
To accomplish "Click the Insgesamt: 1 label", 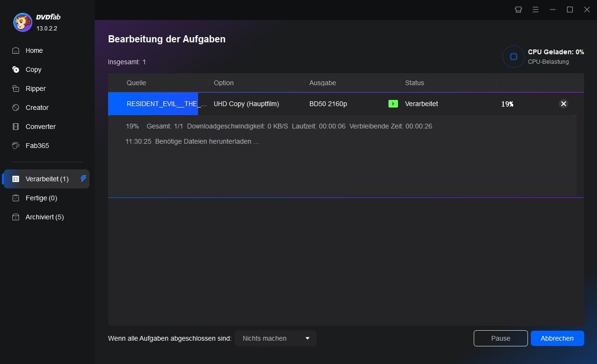I will (127, 62).
